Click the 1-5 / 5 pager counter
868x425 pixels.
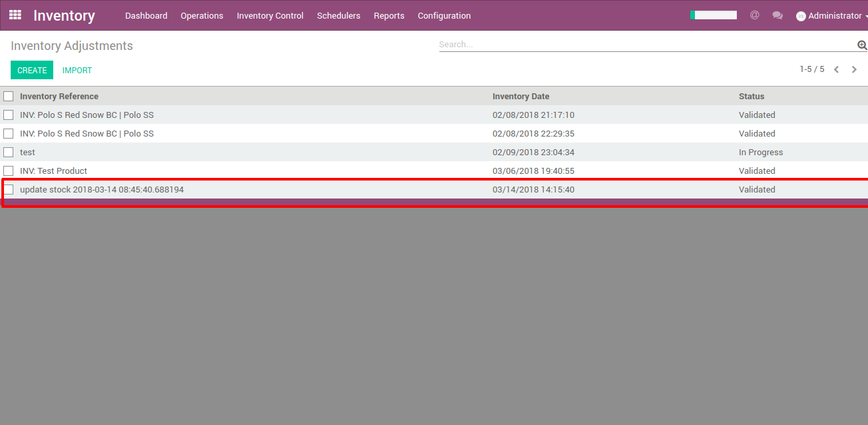(811, 69)
